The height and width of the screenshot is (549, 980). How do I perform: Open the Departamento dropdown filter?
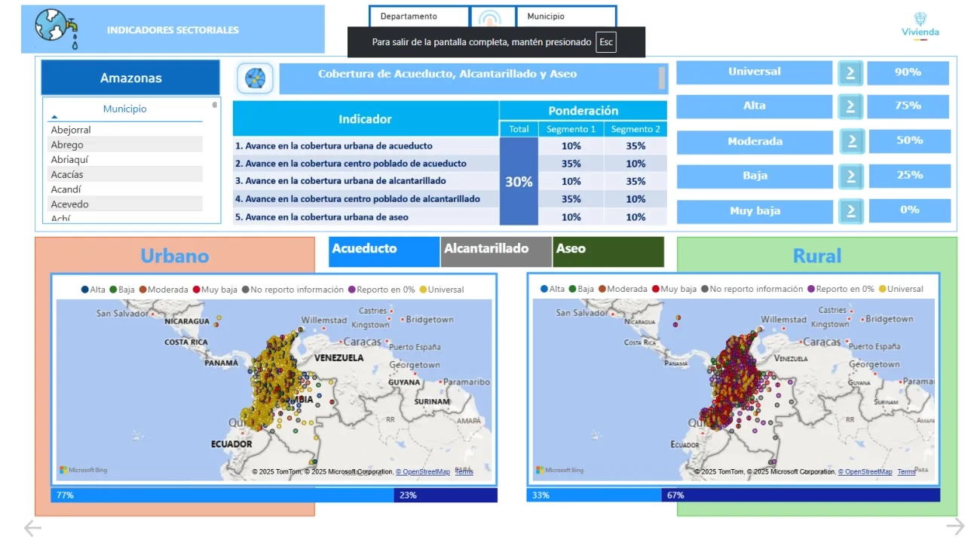[x=419, y=17]
